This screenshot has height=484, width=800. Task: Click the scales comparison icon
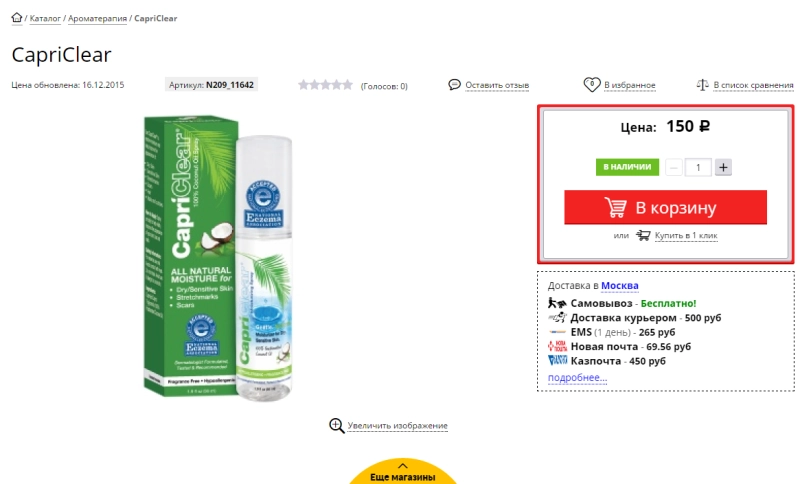703,85
